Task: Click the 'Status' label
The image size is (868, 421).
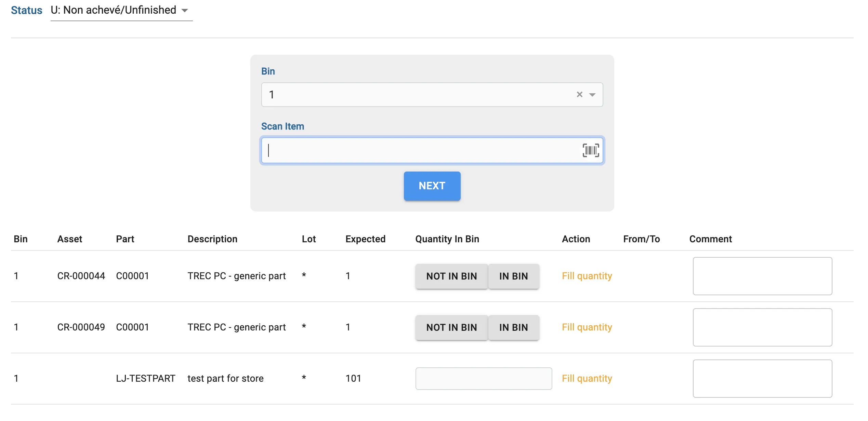Action: click(27, 10)
